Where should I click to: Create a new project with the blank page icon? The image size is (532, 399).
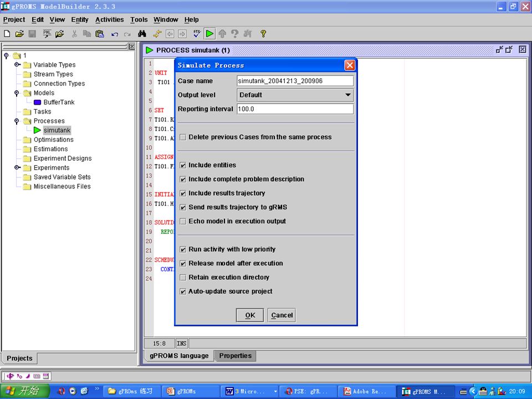coord(7,34)
